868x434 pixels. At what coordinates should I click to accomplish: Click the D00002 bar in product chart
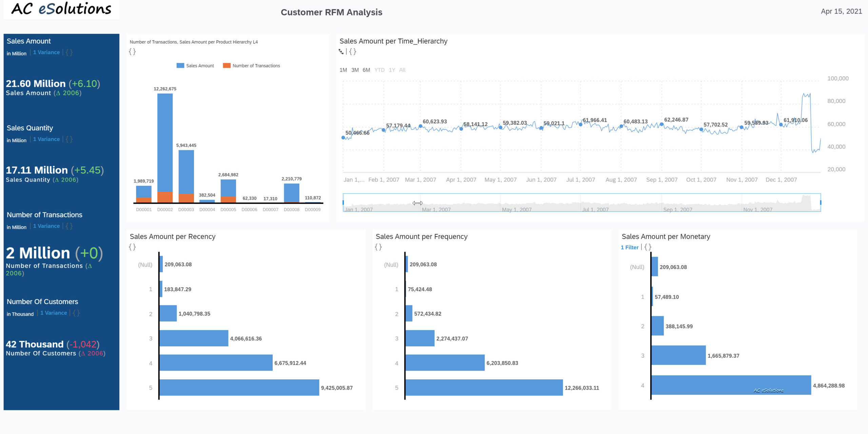165,142
